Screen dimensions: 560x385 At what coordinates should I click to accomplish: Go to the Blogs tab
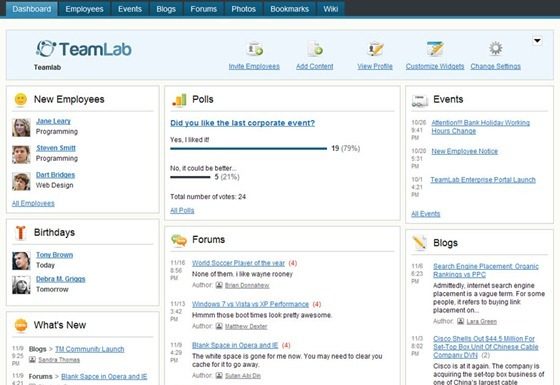(x=166, y=9)
